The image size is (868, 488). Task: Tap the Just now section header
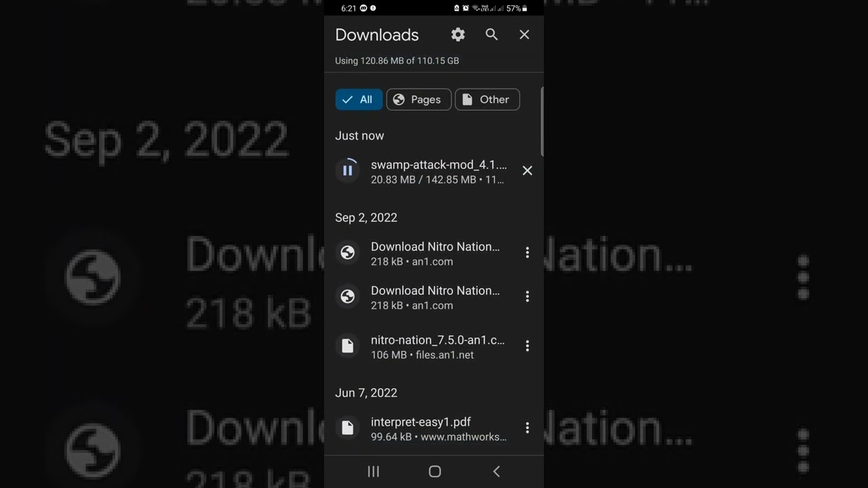point(359,136)
